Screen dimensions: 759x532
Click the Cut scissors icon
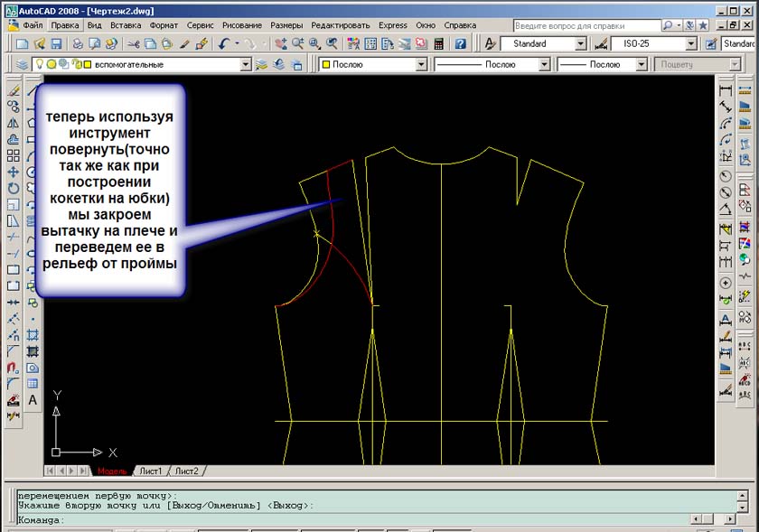point(134,43)
